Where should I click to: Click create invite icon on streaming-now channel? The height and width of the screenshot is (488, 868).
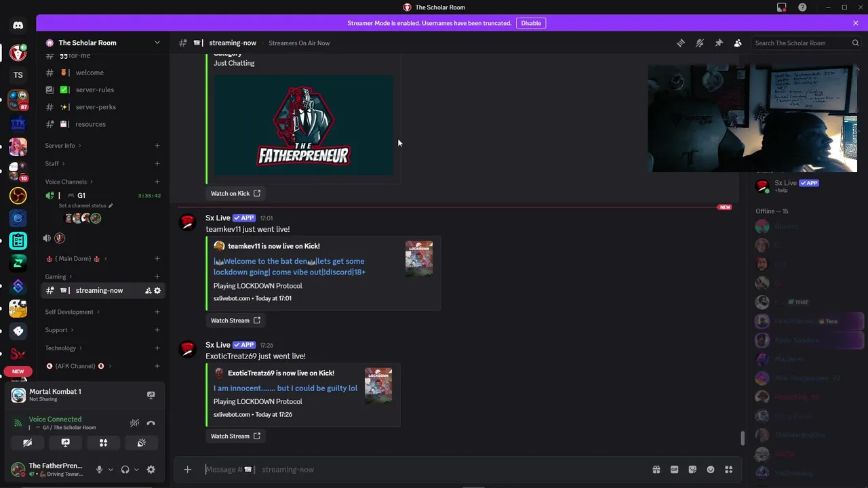(148, 291)
